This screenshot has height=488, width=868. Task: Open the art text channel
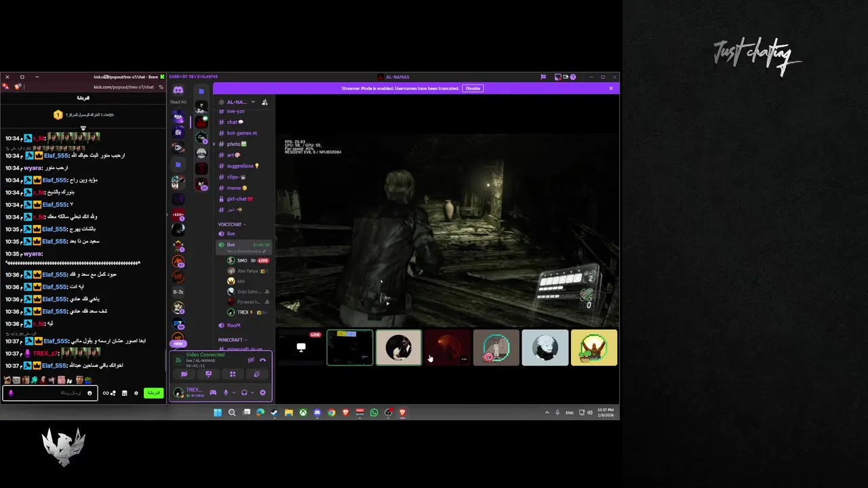(231, 155)
